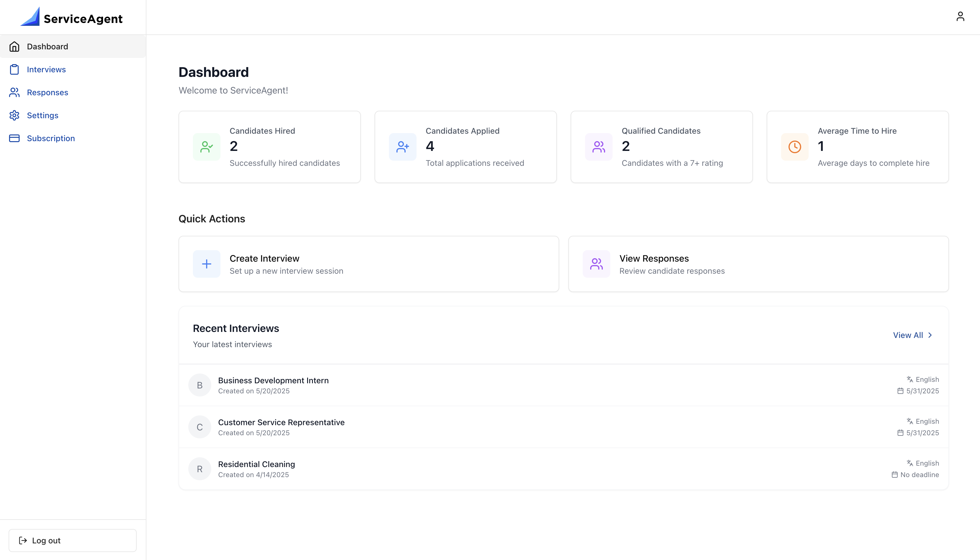This screenshot has height=560, width=980.
Task: Select the Interviews clipboard icon in sidebar
Action: click(x=14, y=69)
